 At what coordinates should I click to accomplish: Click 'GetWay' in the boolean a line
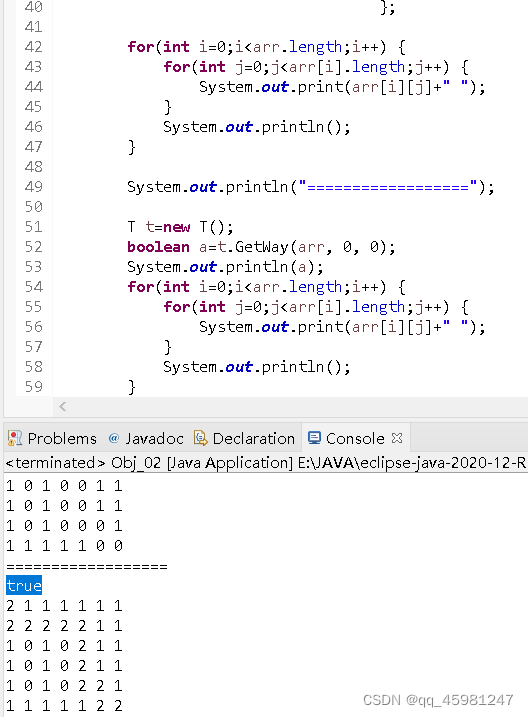click(262, 247)
